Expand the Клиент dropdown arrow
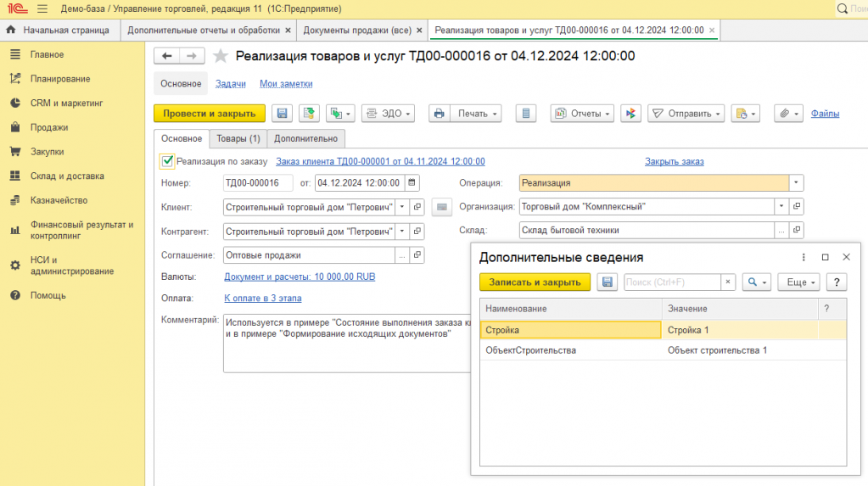868x486 pixels. pyautogui.click(x=402, y=207)
